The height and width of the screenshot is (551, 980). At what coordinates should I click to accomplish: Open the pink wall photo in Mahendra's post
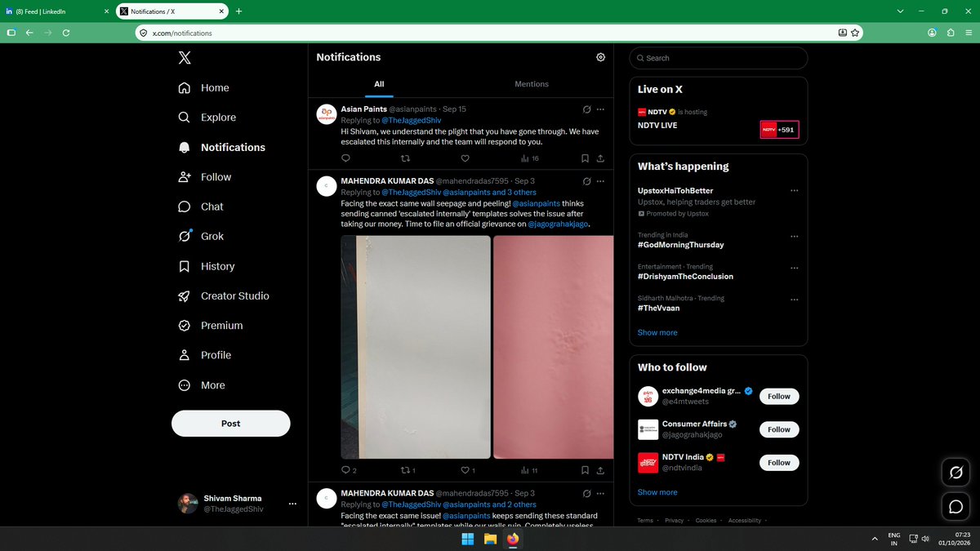pos(554,348)
